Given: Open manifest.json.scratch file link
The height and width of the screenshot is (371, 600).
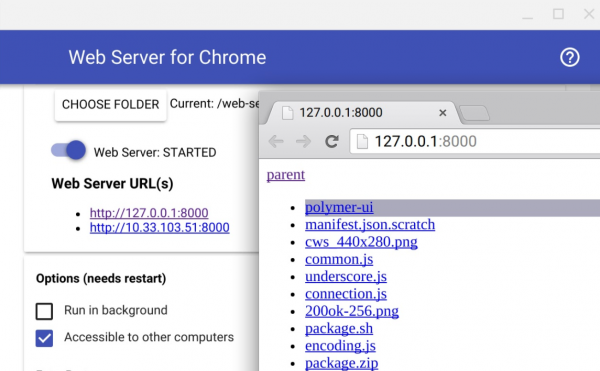Looking at the screenshot, I should coord(370,225).
